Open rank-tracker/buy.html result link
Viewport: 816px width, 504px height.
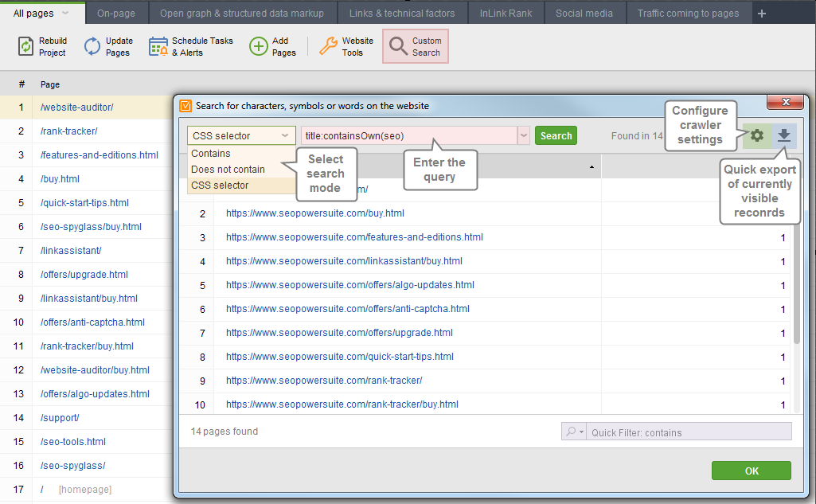pyautogui.click(x=342, y=404)
